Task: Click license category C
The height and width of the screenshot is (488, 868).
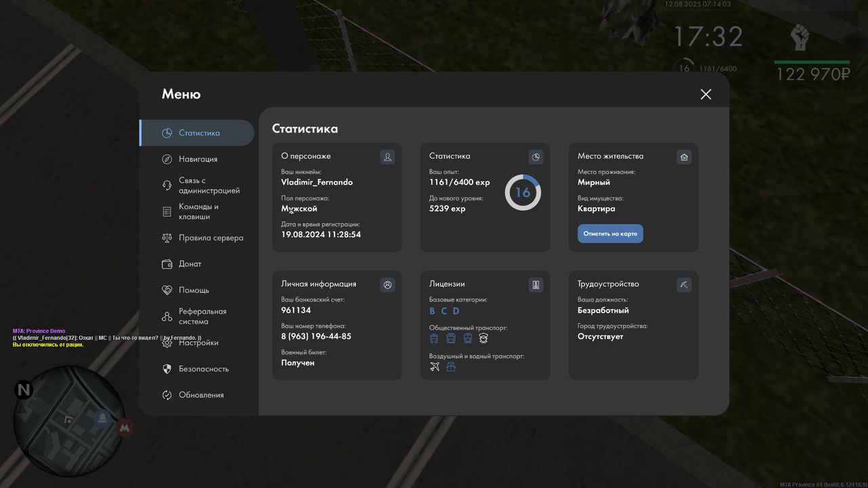Action: (444, 311)
